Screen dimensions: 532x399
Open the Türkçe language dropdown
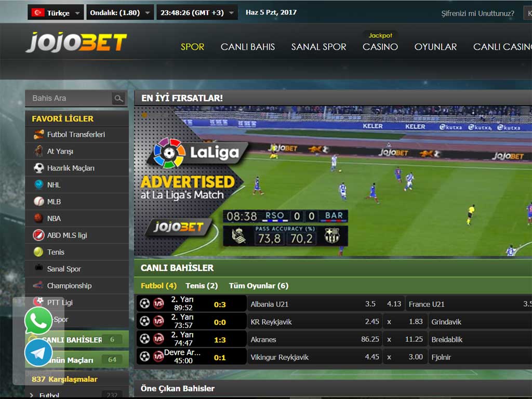tap(56, 13)
